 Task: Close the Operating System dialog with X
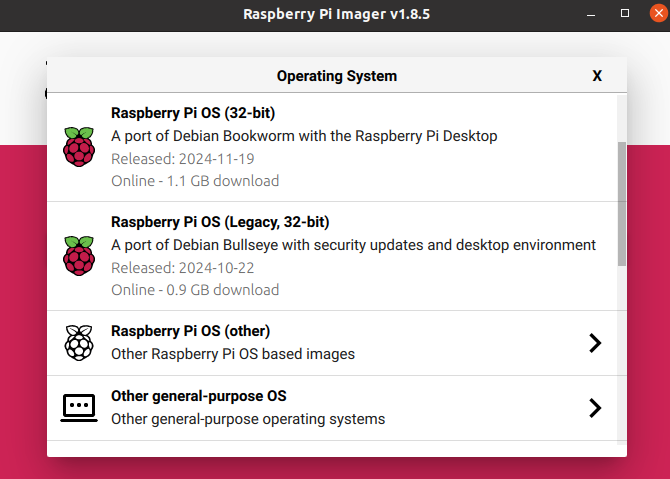click(x=597, y=76)
